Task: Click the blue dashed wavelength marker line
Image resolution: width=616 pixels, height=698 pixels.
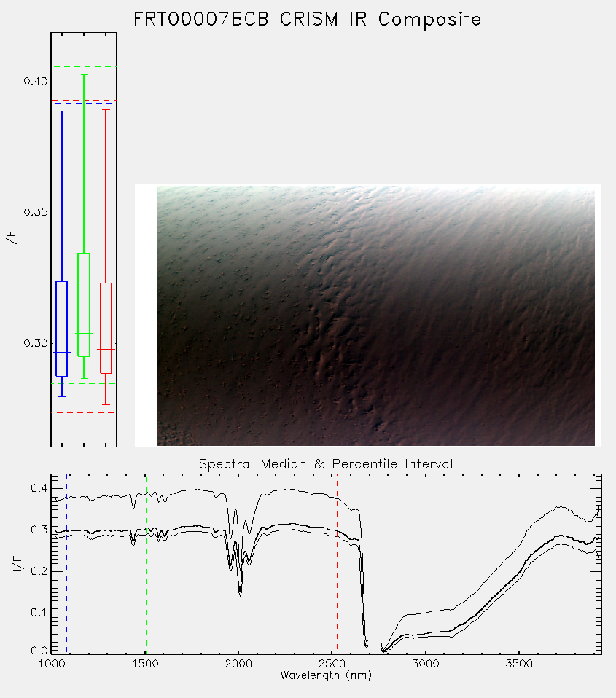Action: [66, 564]
